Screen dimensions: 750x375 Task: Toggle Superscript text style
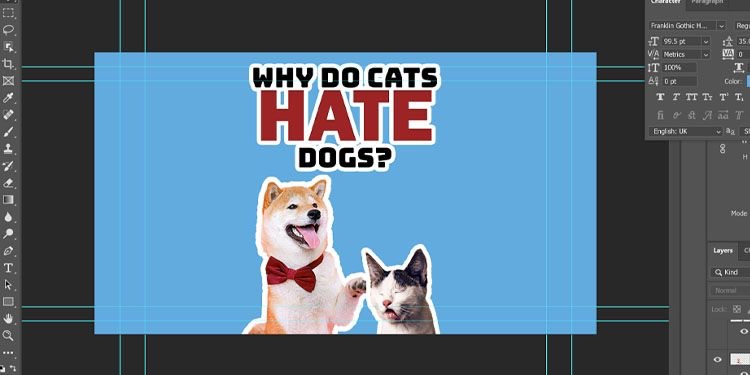tap(724, 97)
